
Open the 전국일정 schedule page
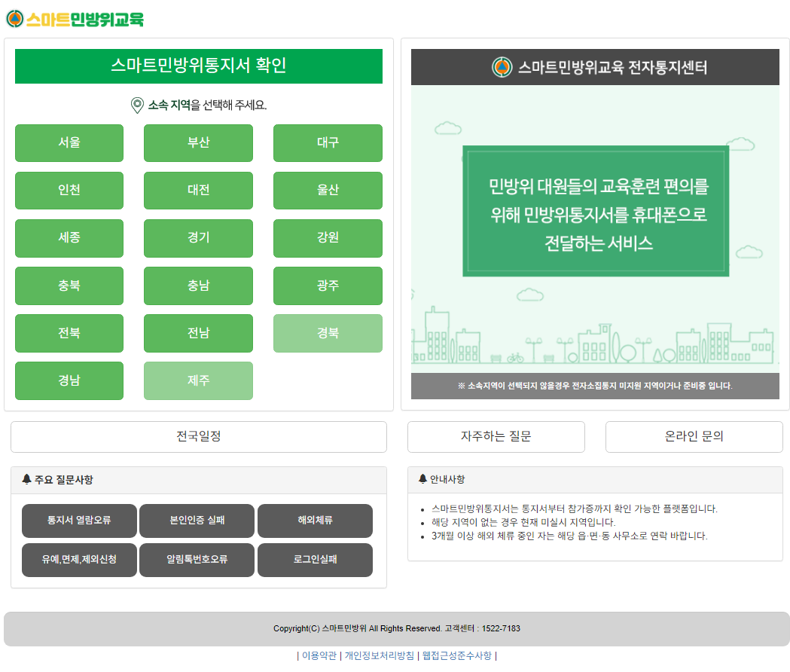click(199, 437)
